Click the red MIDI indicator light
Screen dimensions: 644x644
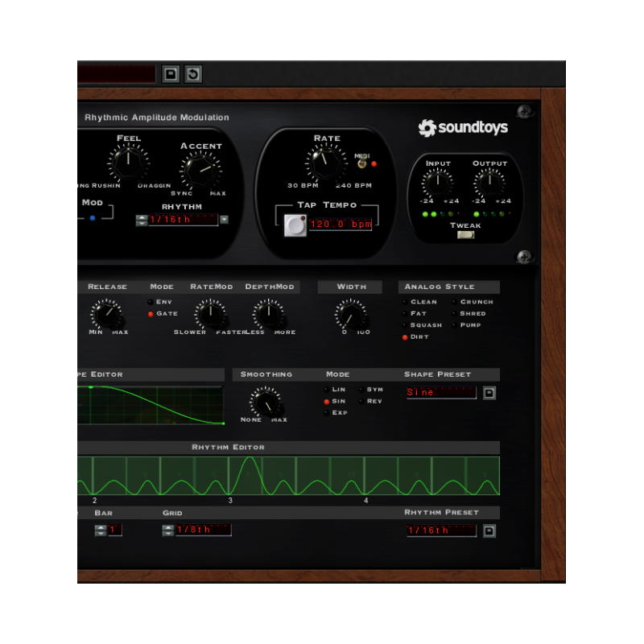(x=374, y=163)
